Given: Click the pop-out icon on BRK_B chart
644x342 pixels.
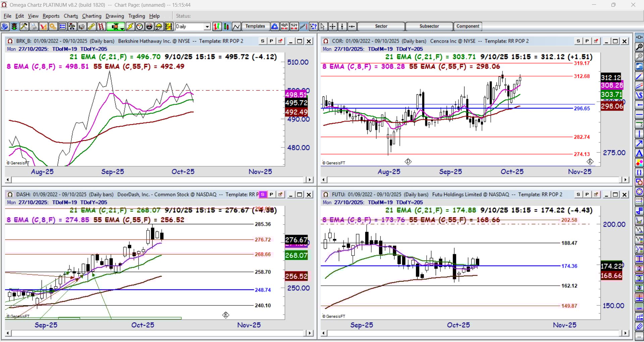Looking at the screenshot, I should click(x=280, y=41).
